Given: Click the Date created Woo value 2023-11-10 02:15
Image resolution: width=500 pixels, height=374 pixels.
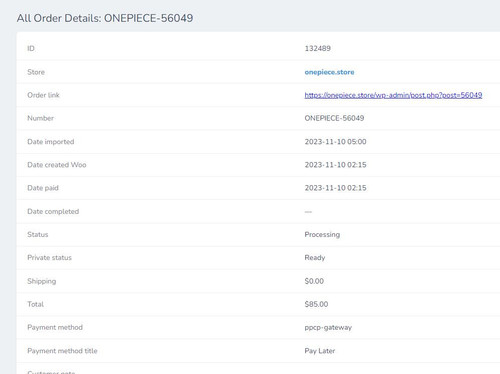Looking at the screenshot, I should coord(335,165).
